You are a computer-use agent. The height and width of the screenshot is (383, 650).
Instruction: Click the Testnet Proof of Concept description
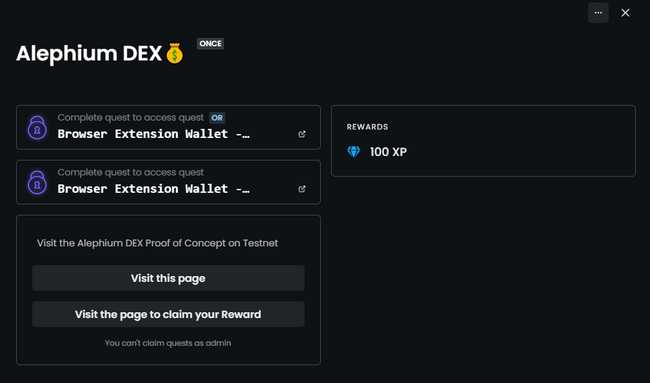coord(158,243)
